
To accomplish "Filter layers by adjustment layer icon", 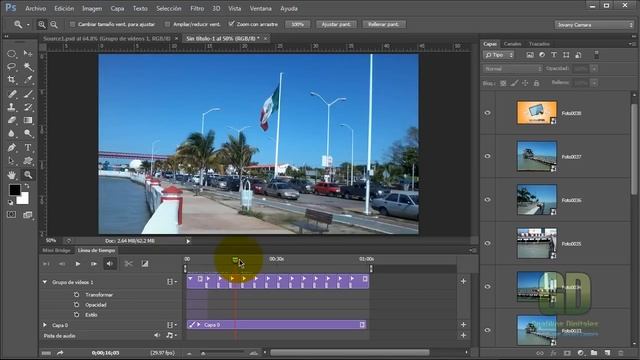I will coord(542,55).
